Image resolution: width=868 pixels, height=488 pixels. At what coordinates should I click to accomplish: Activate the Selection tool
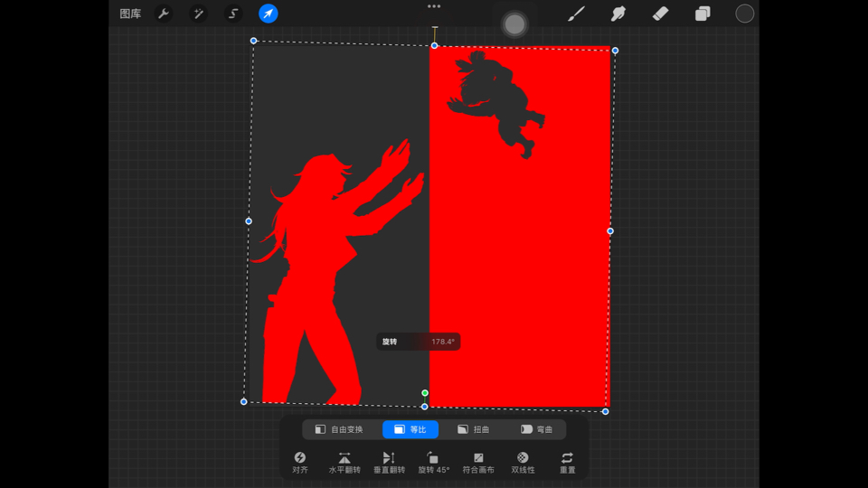[x=233, y=14]
